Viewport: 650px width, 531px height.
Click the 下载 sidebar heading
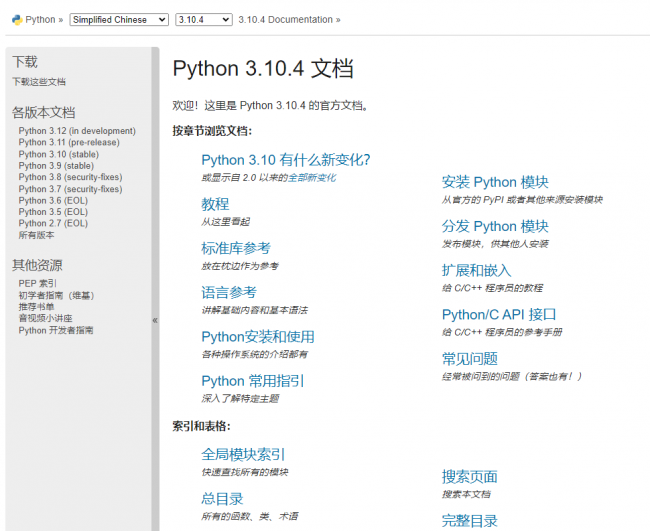tap(25, 62)
